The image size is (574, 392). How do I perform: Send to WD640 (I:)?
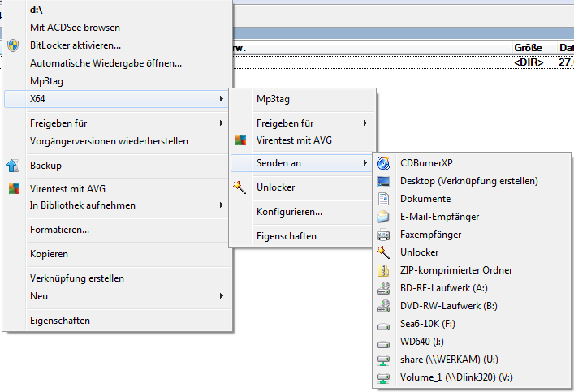click(422, 342)
